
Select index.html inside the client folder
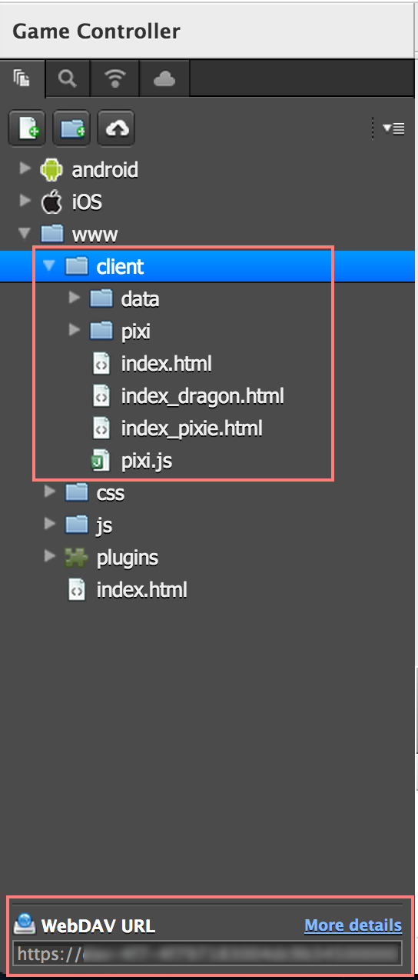pos(166,363)
